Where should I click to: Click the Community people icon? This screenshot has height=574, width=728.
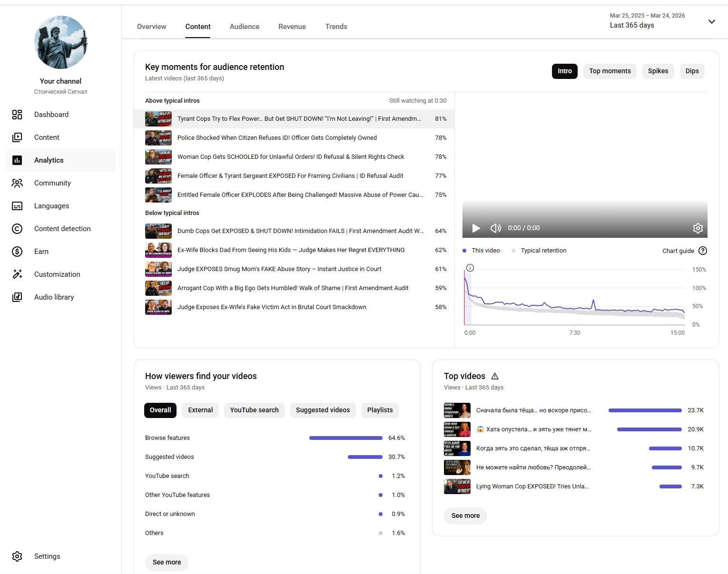click(x=17, y=183)
